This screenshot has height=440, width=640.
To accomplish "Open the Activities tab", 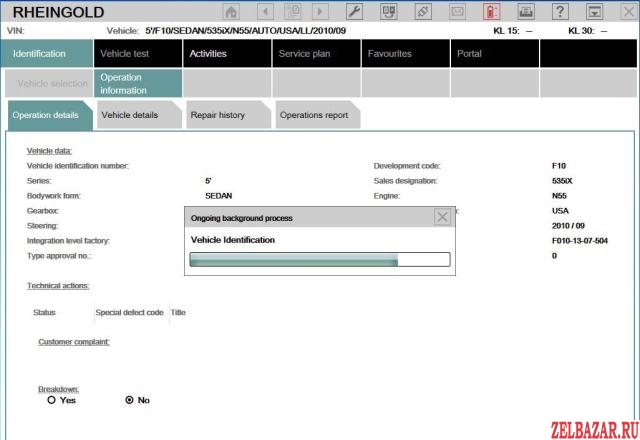I will [x=227, y=53].
